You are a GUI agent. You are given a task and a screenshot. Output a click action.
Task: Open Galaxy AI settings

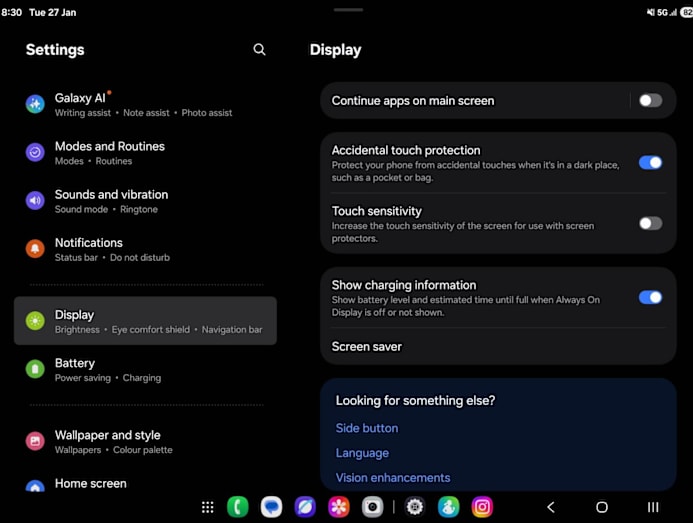tap(80, 104)
